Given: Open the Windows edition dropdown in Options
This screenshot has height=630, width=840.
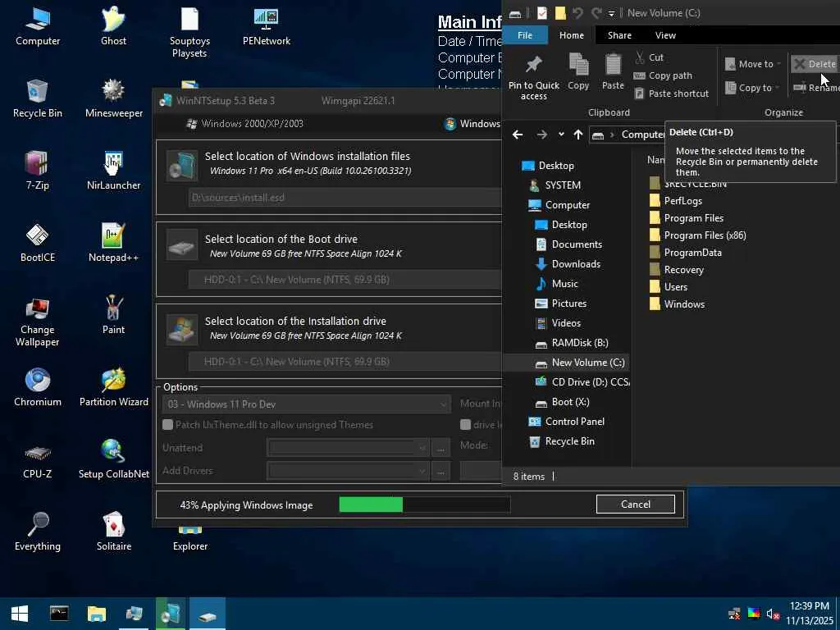Looking at the screenshot, I should (307, 404).
